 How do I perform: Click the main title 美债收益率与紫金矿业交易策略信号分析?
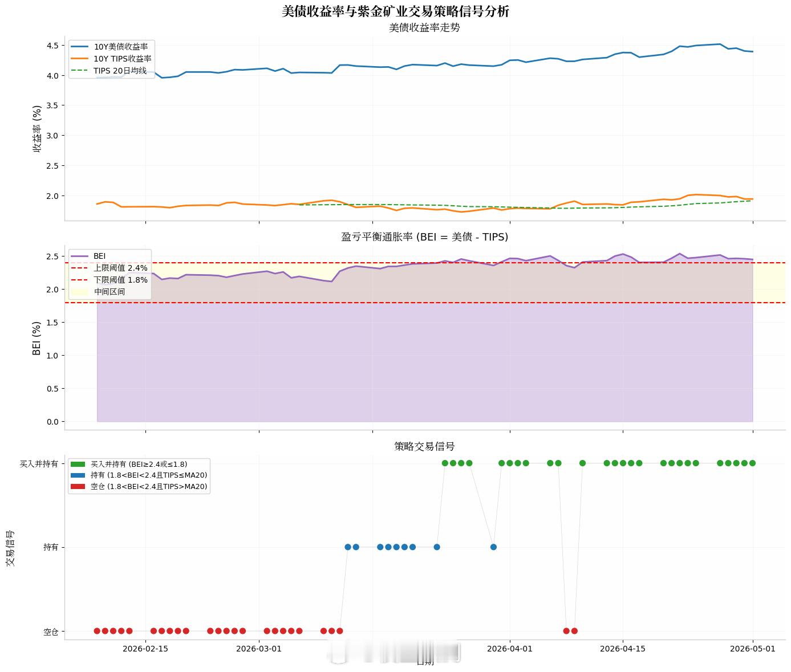click(x=395, y=11)
